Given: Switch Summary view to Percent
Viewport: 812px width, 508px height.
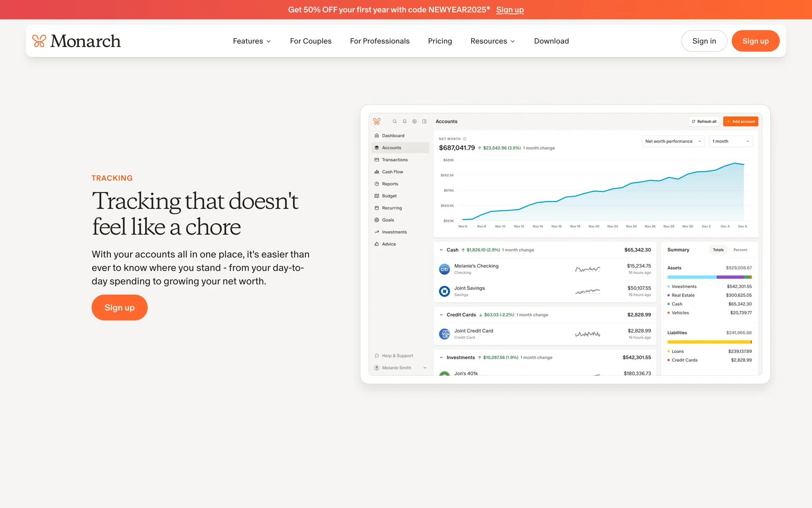Looking at the screenshot, I should click(740, 250).
